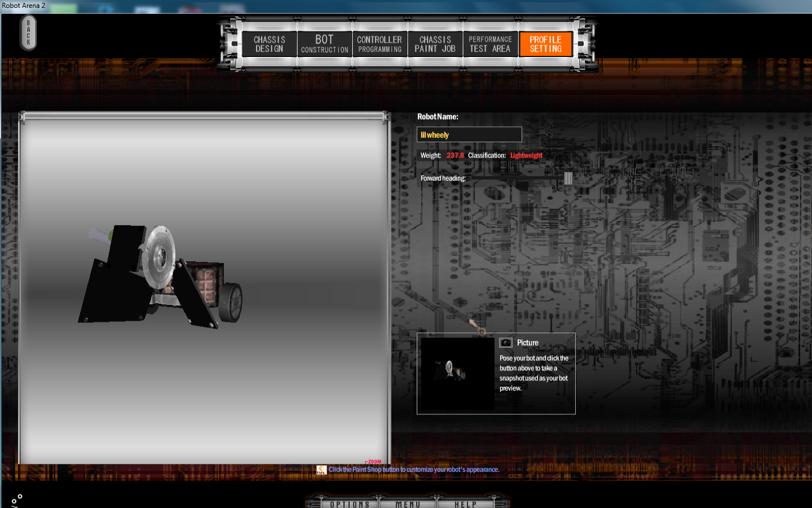Click the Robot Name label
The height and width of the screenshot is (508, 812).
[x=438, y=117]
